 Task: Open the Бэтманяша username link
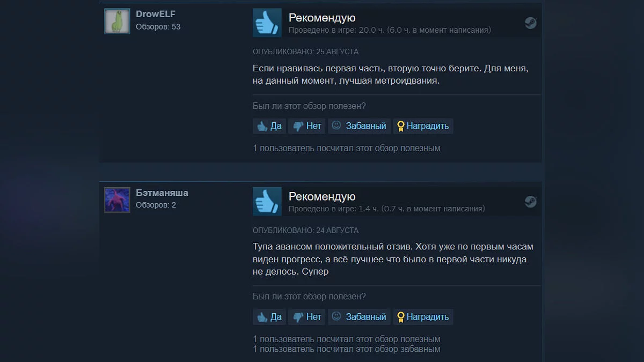pos(162,193)
